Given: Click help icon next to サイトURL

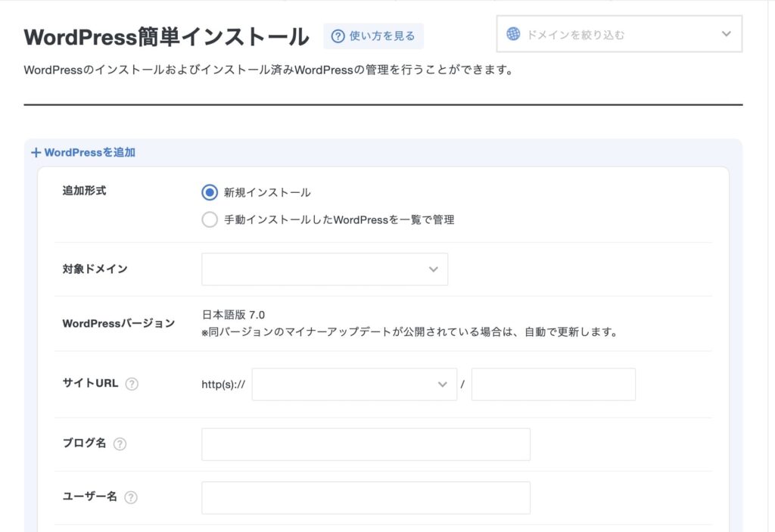Looking at the screenshot, I should click(x=132, y=384).
